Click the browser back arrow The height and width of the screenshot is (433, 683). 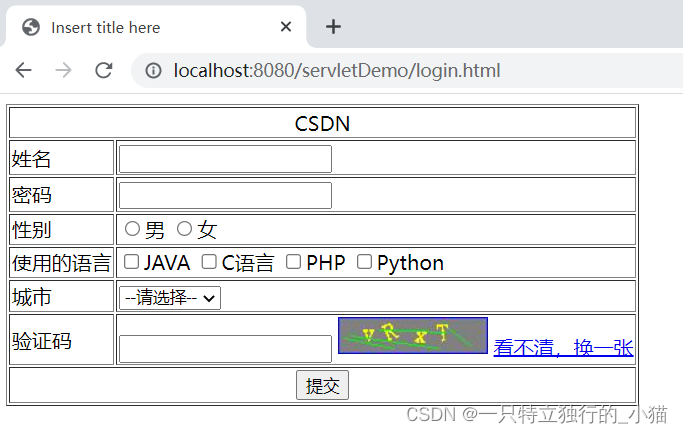[x=23, y=70]
